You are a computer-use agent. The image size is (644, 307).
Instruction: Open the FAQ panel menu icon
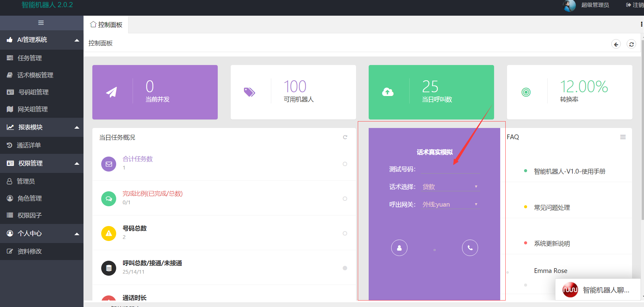pyautogui.click(x=623, y=137)
